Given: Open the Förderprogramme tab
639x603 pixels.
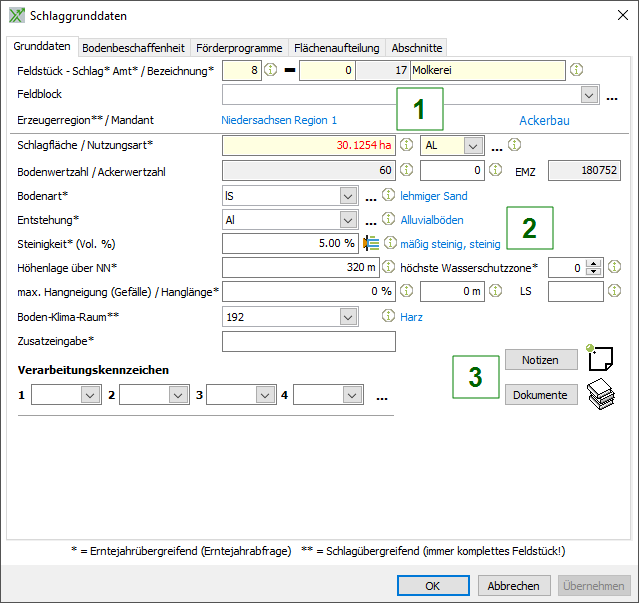Looking at the screenshot, I should click(x=238, y=47).
